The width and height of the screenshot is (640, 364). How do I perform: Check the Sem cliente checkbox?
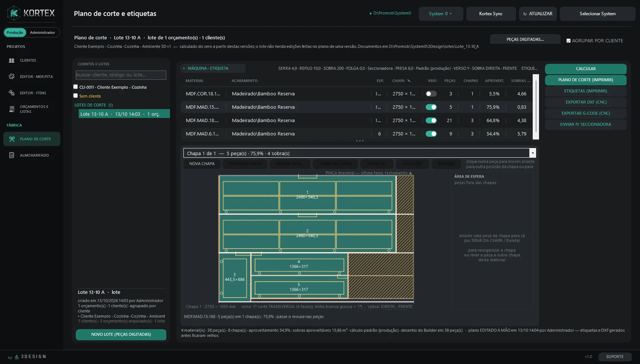pos(76,96)
